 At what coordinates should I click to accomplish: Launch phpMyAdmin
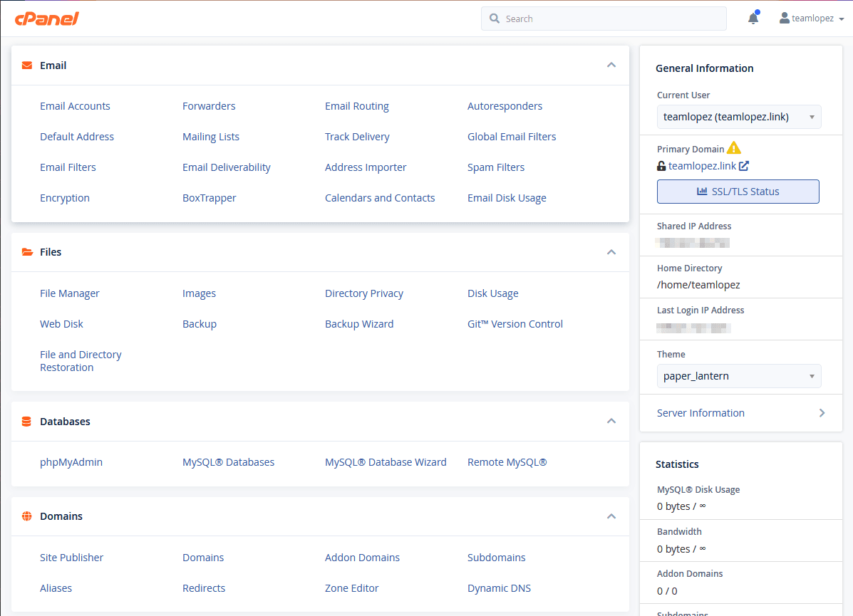(x=71, y=462)
